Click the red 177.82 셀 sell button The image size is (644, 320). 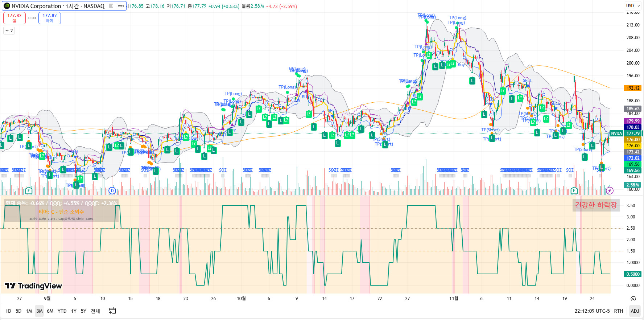coord(15,18)
